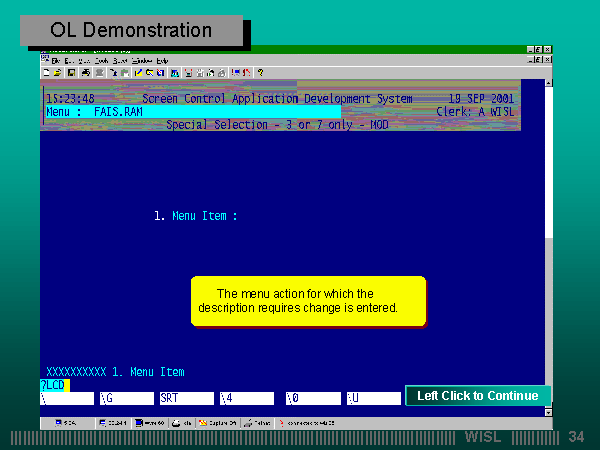The height and width of the screenshot is (450, 600).
Task: Click the Help question mark icon
Action: tap(260, 73)
